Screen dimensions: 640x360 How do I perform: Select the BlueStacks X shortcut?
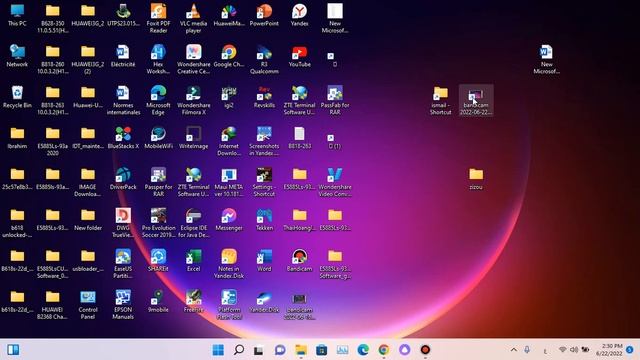(x=123, y=138)
